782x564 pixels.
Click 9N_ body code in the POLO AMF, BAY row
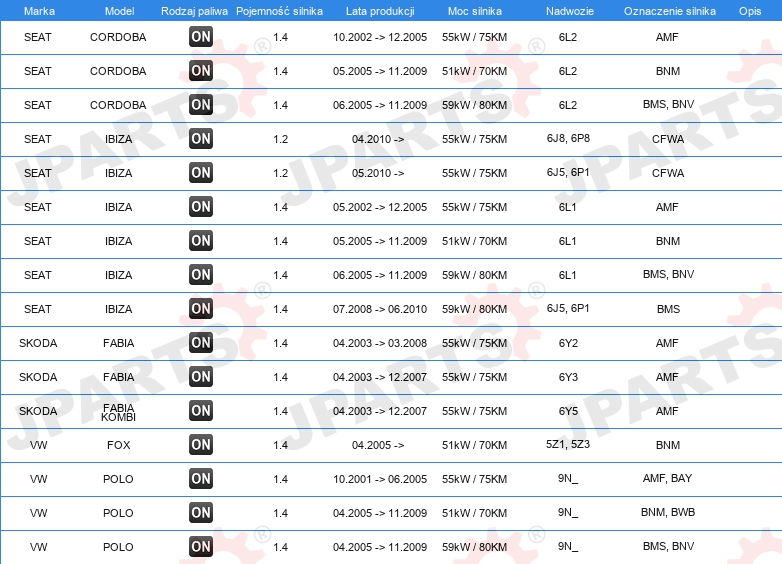(568, 479)
